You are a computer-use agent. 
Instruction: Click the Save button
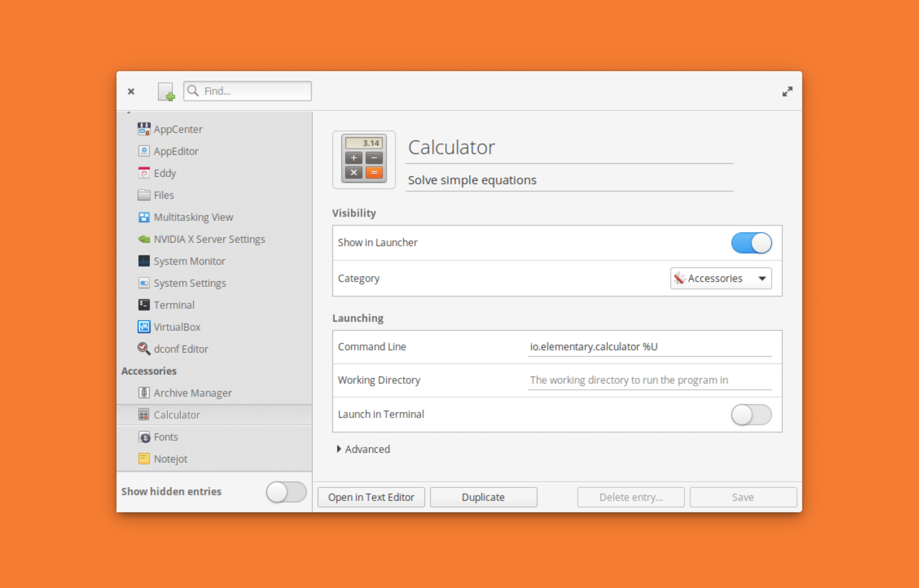tap(743, 497)
